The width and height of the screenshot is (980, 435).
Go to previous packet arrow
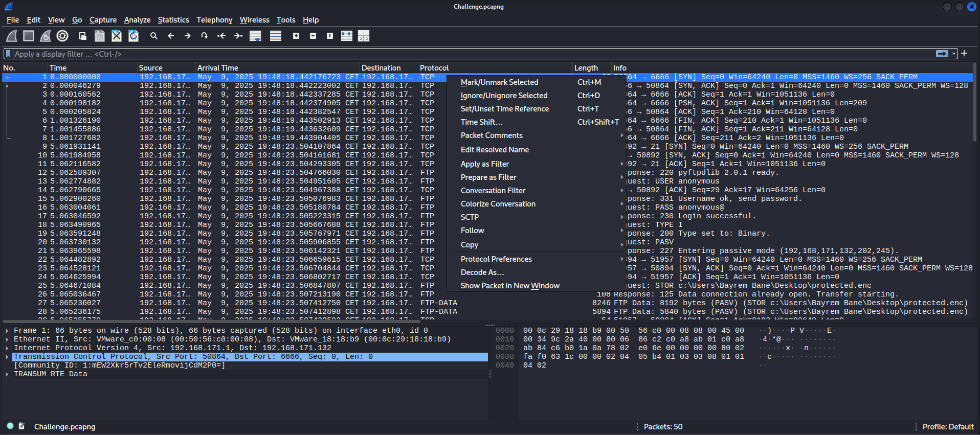tap(171, 36)
